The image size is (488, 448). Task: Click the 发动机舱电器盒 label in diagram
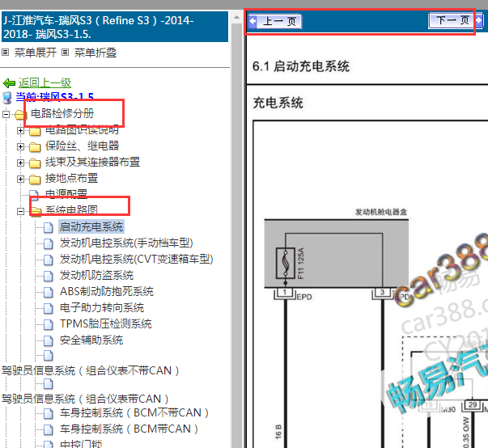click(x=381, y=212)
